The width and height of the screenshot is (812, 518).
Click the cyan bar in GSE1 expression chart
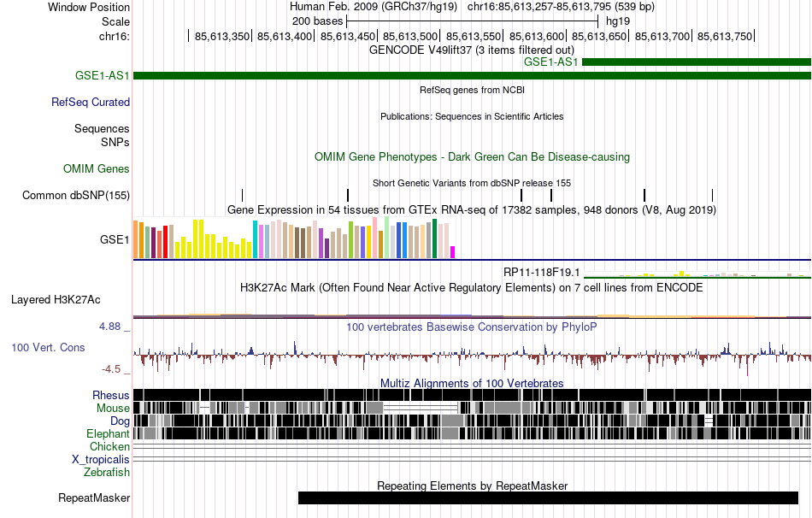pyautogui.click(x=255, y=239)
